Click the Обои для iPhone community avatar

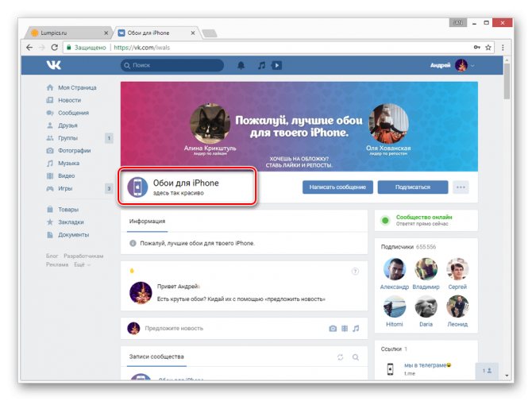tap(137, 187)
